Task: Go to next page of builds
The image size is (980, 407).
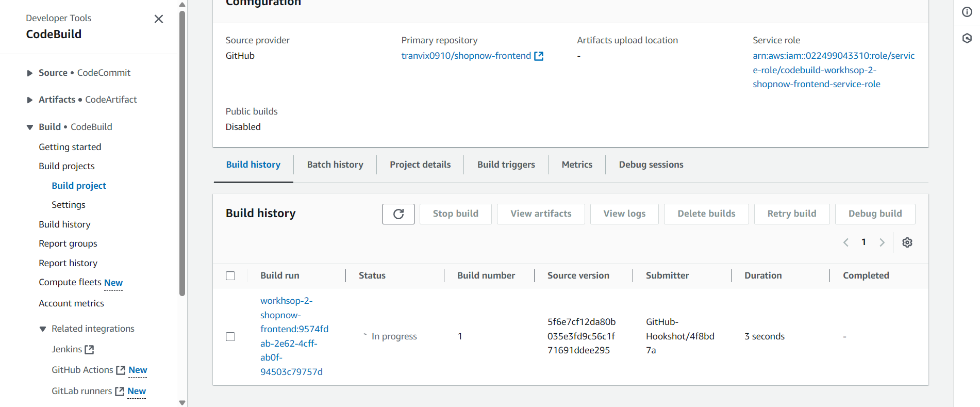Action: click(882, 242)
